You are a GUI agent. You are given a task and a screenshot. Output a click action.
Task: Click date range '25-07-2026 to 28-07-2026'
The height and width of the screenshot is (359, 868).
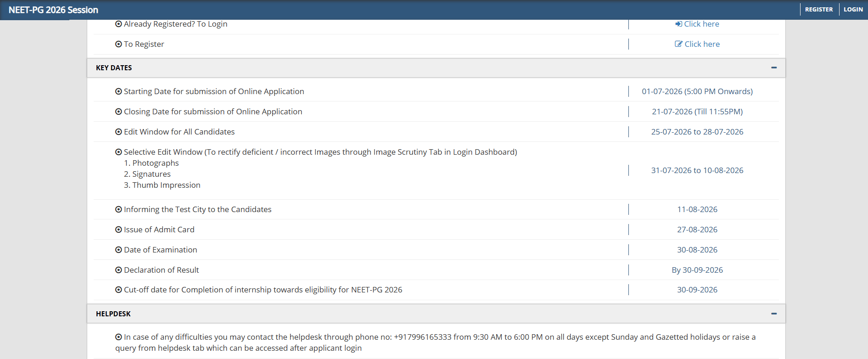[697, 132]
